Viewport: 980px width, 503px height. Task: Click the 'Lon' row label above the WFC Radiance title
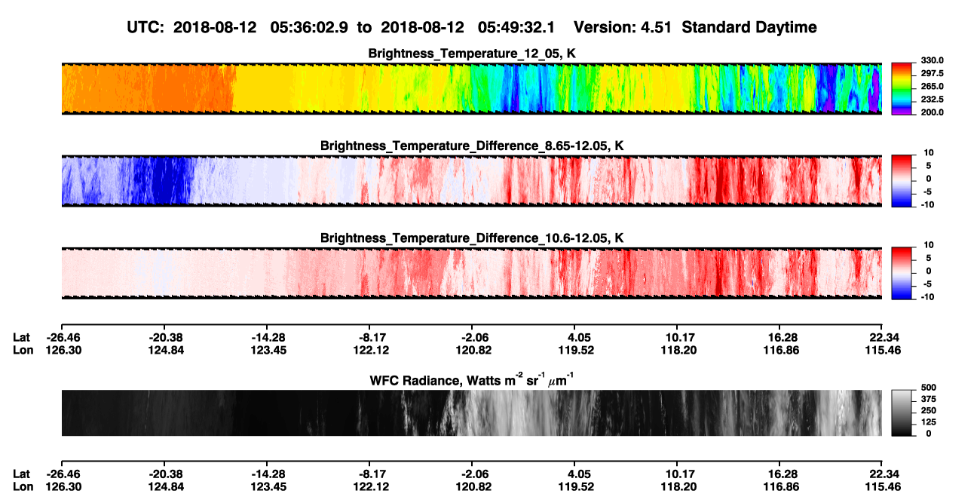pyautogui.click(x=23, y=350)
